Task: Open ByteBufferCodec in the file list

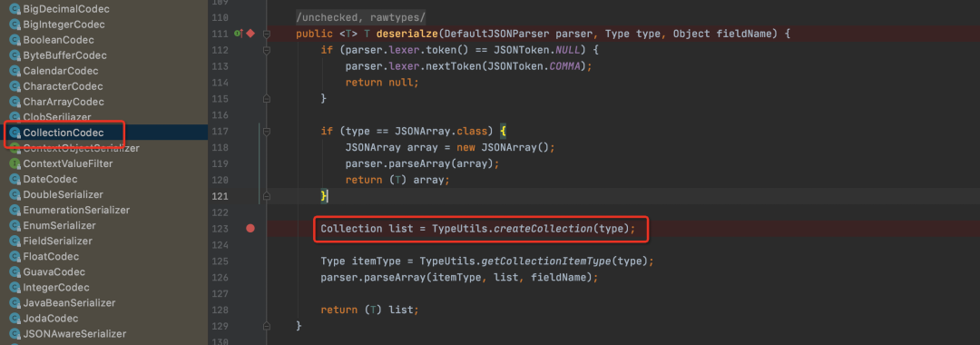Action: pyautogui.click(x=65, y=55)
